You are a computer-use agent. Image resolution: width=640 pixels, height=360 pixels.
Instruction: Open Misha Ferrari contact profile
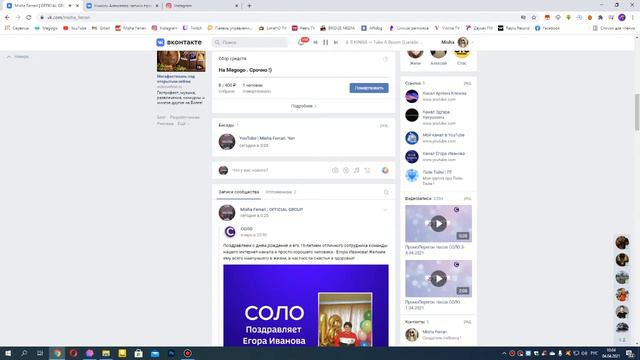(x=434, y=332)
